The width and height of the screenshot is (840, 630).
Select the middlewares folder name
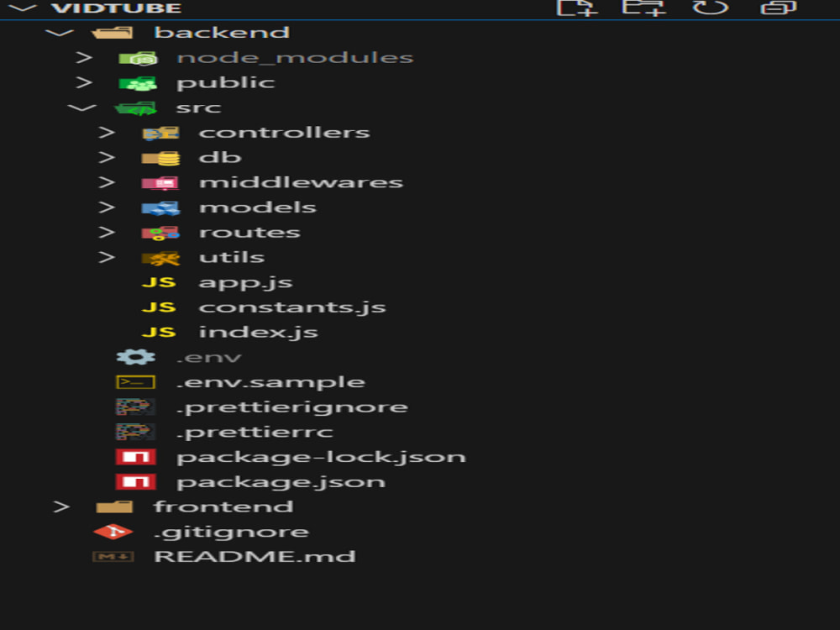click(x=301, y=182)
